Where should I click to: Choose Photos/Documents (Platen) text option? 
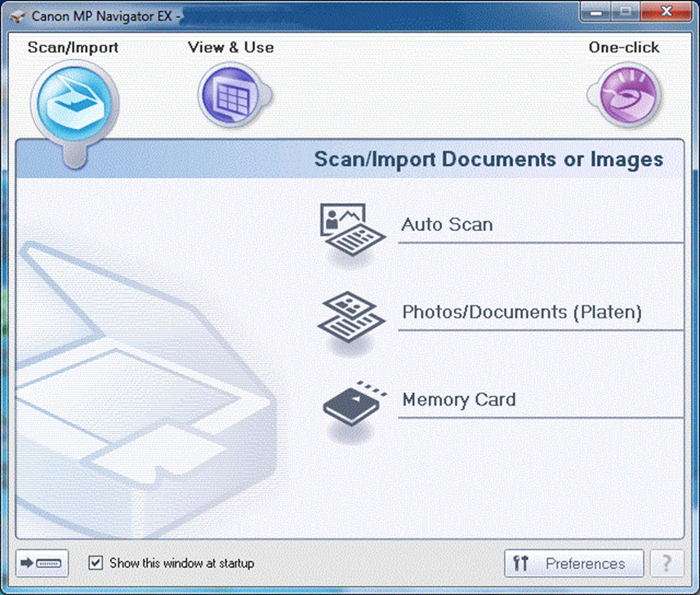pyautogui.click(x=522, y=312)
